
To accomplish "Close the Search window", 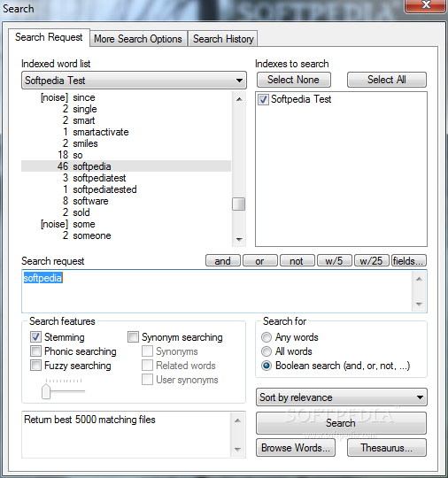I will pyautogui.click(x=425, y=5).
